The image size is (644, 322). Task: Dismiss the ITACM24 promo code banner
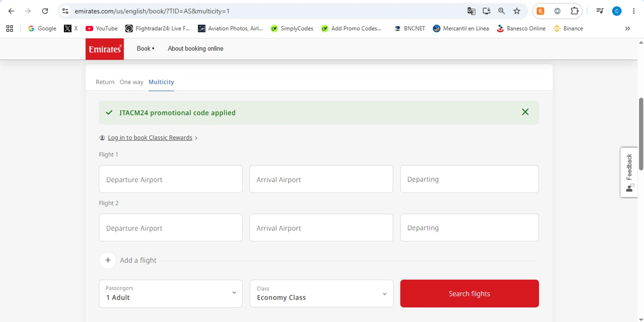pyautogui.click(x=525, y=112)
